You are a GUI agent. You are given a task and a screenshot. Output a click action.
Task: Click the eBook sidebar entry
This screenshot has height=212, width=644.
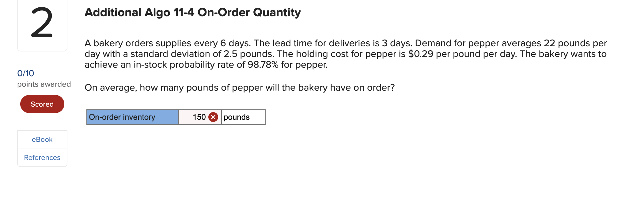click(x=42, y=139)
